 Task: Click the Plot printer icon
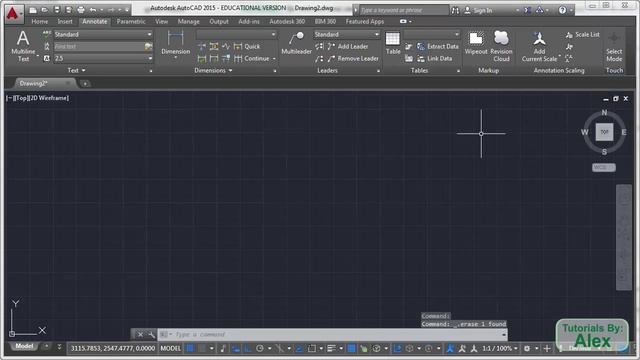click(x=81, y=10)
